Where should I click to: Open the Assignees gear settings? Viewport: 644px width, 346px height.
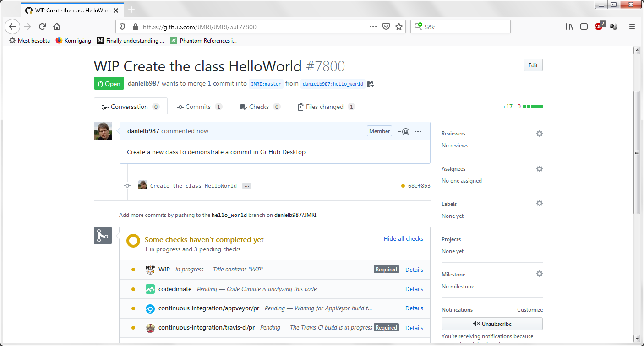539,169
